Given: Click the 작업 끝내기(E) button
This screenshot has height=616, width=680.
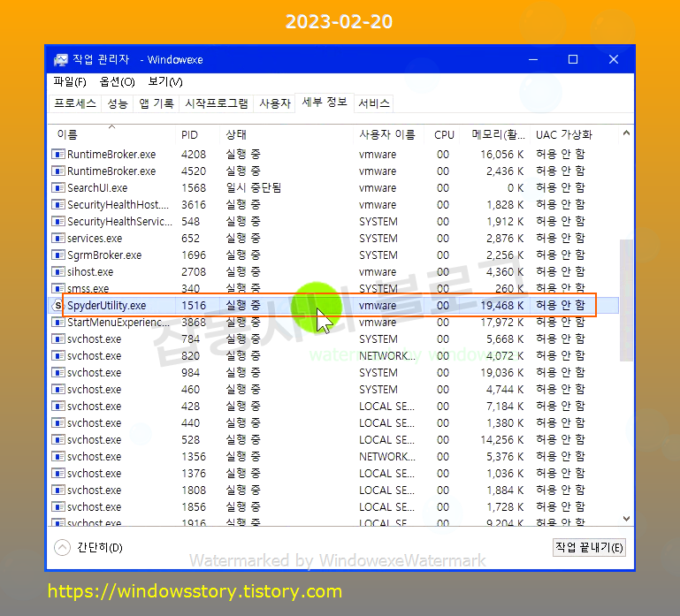Looking at the screenshot, I should 589,548.
